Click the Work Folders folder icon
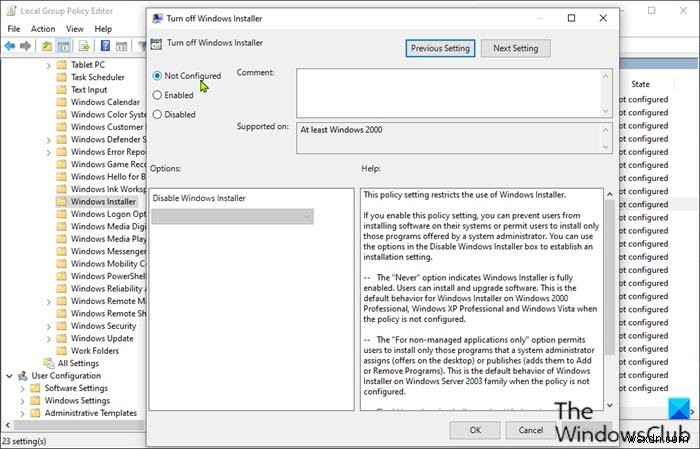The width and height of the screenshot is (700, 449). tap(62, 351)
